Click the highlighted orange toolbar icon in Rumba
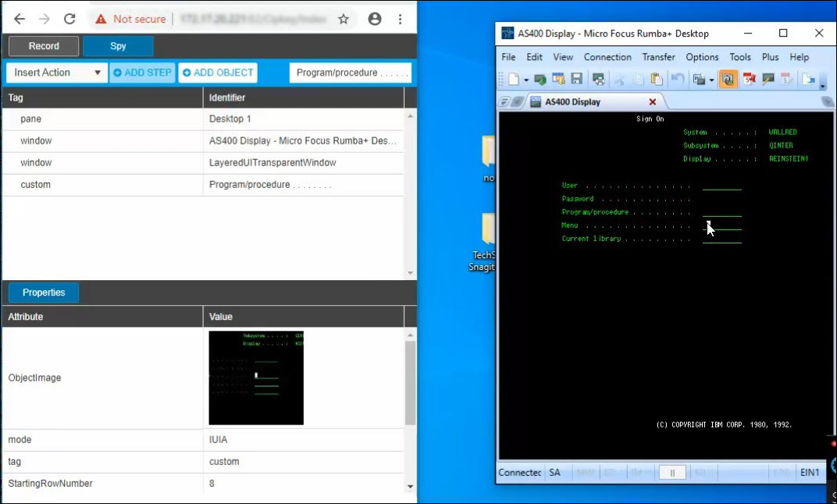837x504 pixels. tap(728, 80)
